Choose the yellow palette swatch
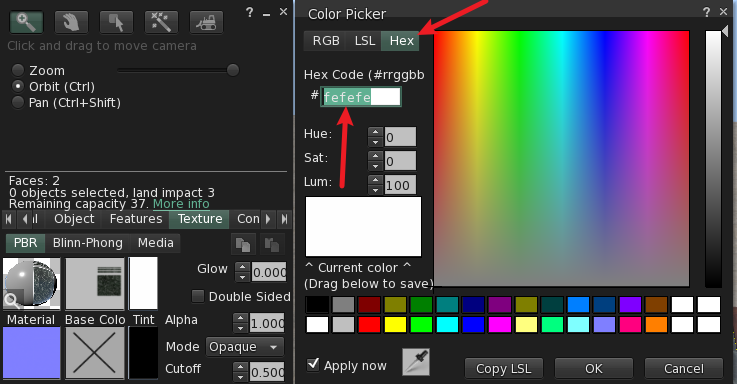This screenshot has width=737, height=384. pyautogui.click(x=395, y=324)
